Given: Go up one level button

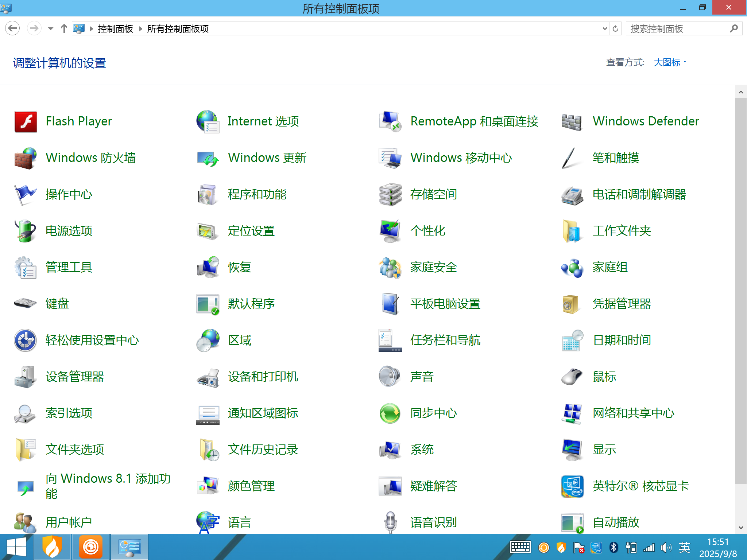Looking at the screenshot, I should coord(64,28).
